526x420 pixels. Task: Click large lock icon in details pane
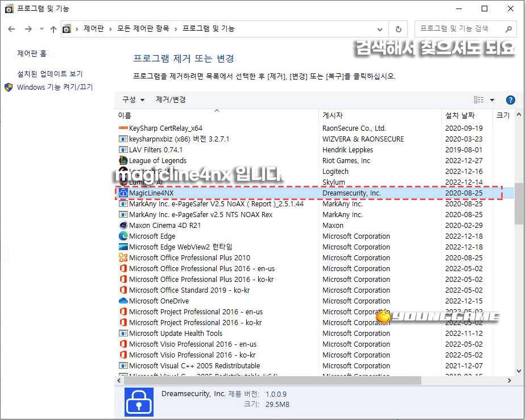[139, 402]
